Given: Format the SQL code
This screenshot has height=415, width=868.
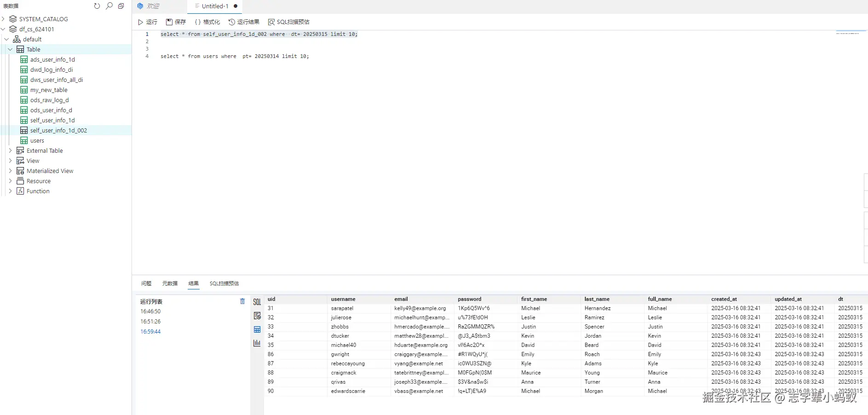Looking at the screenshot, I should tap(207, 22).
